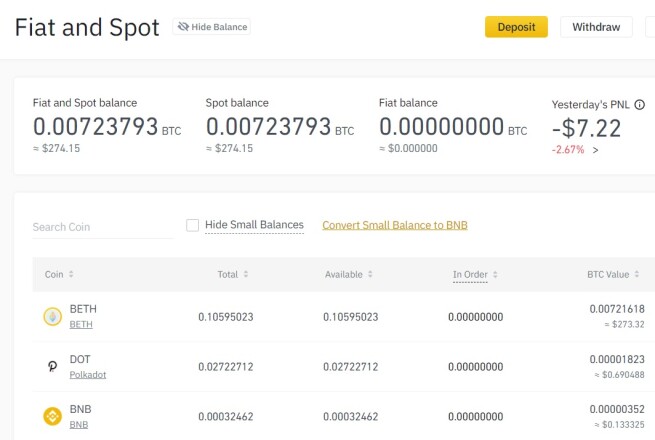Screen dimensions: 655x440
Task: Click the BETH coin icon
Action: pyautogui.click(x=53, y=317)
